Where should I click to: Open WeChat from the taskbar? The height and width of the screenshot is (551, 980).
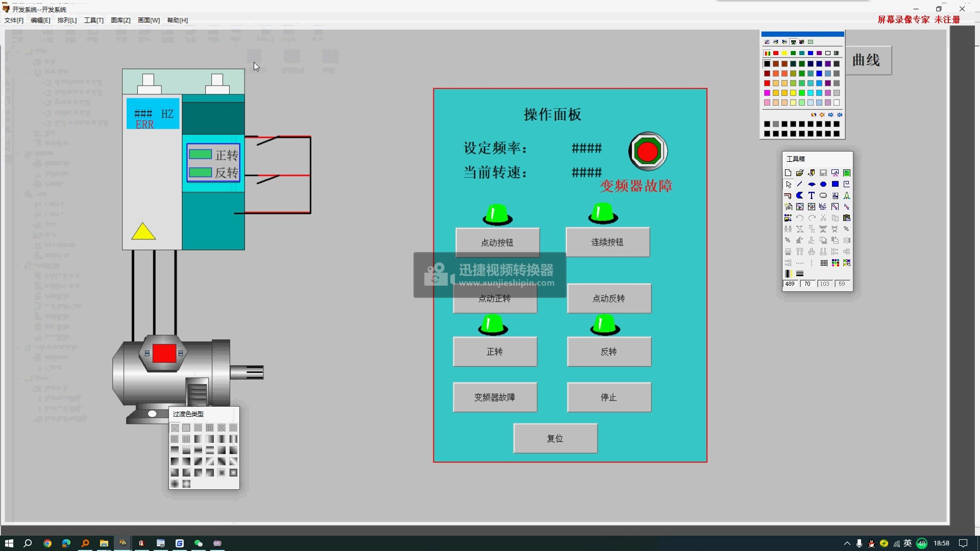pos(199,543)
